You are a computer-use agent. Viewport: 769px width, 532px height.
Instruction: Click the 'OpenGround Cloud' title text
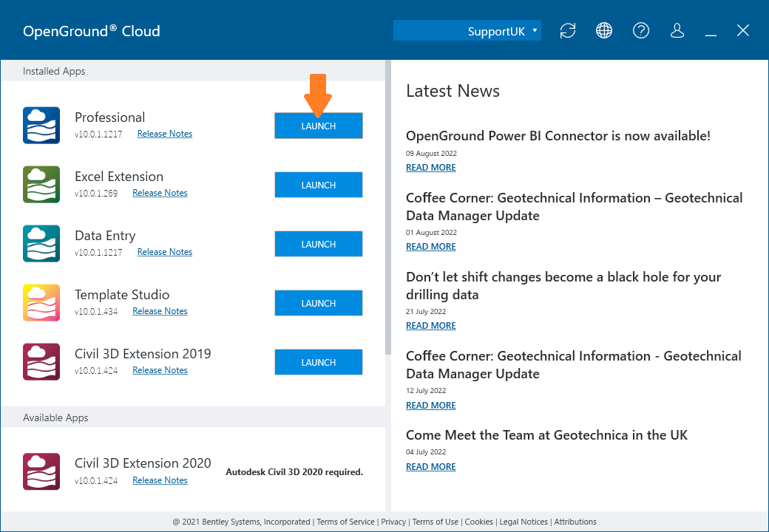point(91,31)
